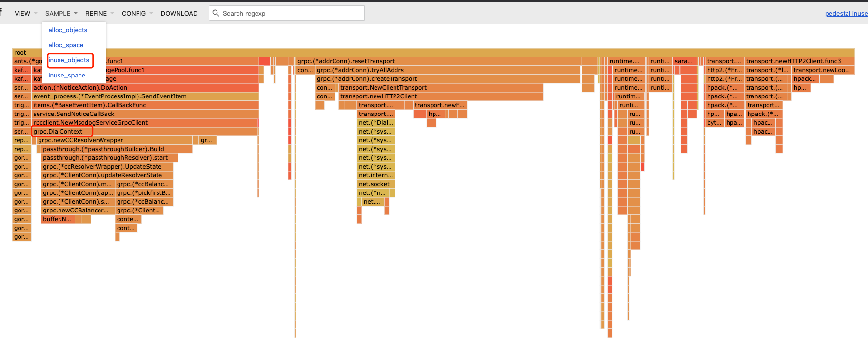Select alloc_objects sample type
The image size is (868, 364).
pyautogui.click(x=68, y=30)
